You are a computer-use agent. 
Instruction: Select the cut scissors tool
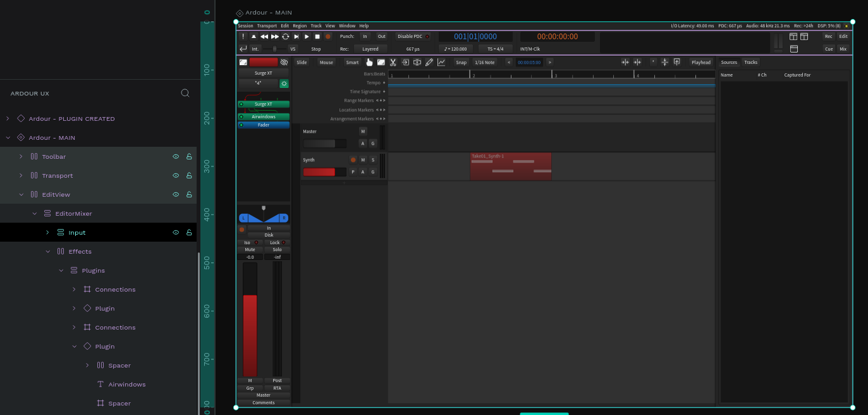(393, 62)
